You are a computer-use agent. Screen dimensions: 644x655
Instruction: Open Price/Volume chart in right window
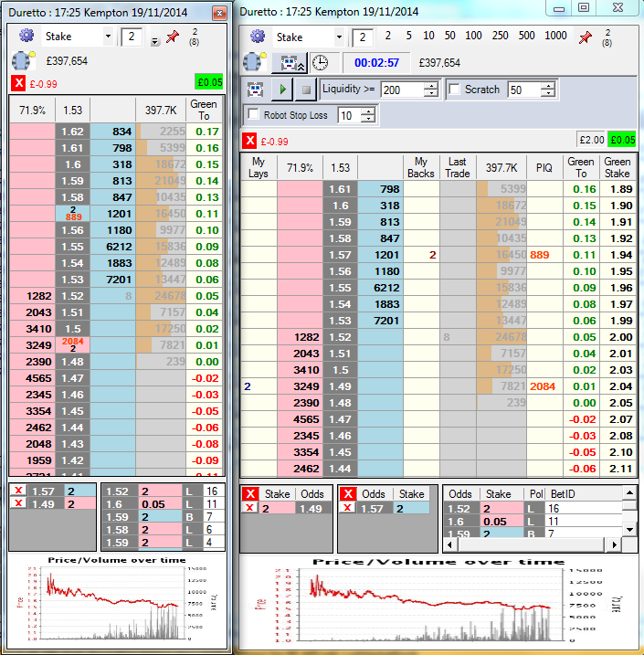[438, 601]
